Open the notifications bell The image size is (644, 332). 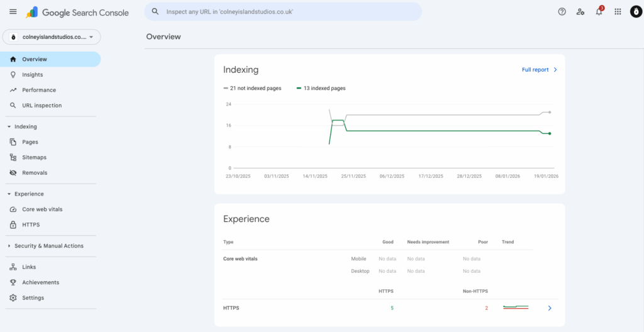[599, 12]
